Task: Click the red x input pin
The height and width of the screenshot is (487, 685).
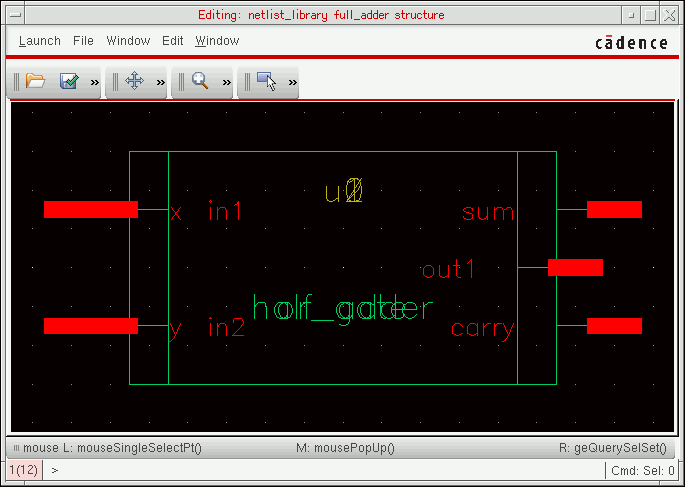Action: pos(90,209)
